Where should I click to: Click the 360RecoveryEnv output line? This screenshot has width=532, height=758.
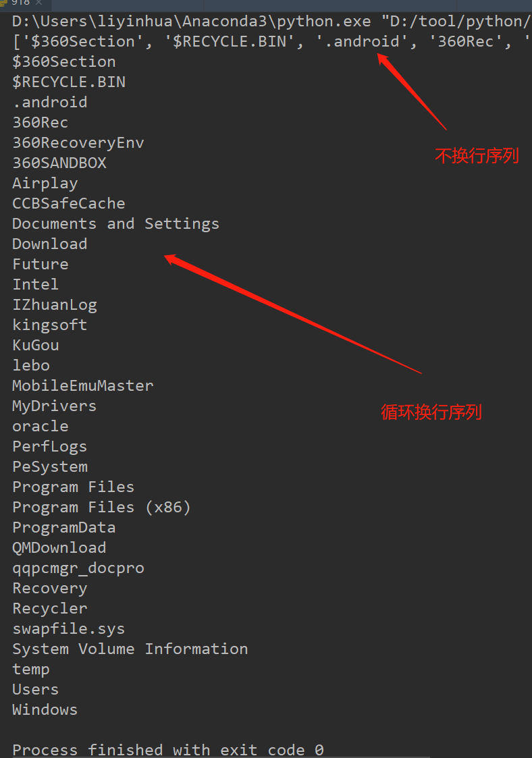pos(78,143)
